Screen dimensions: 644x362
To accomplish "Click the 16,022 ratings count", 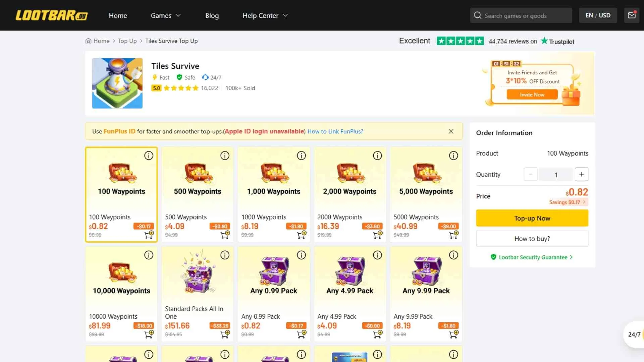I will tap(209, 88).
